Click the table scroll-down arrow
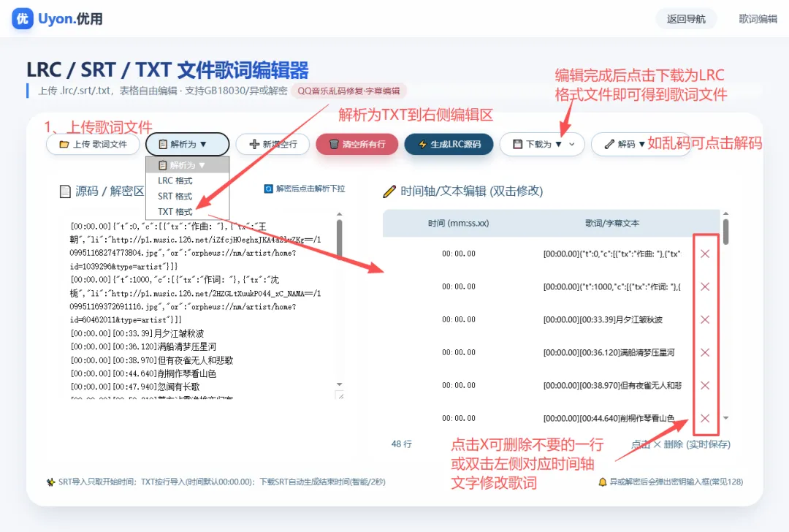This screenshot has width=789, height=532. (x=725, y=418)
